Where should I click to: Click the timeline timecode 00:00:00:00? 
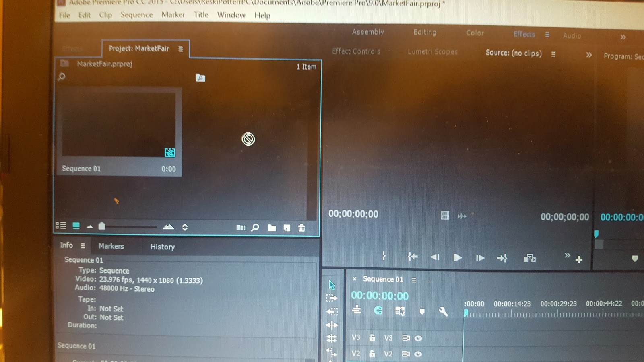pyautogui.click(x=380, y=296)
